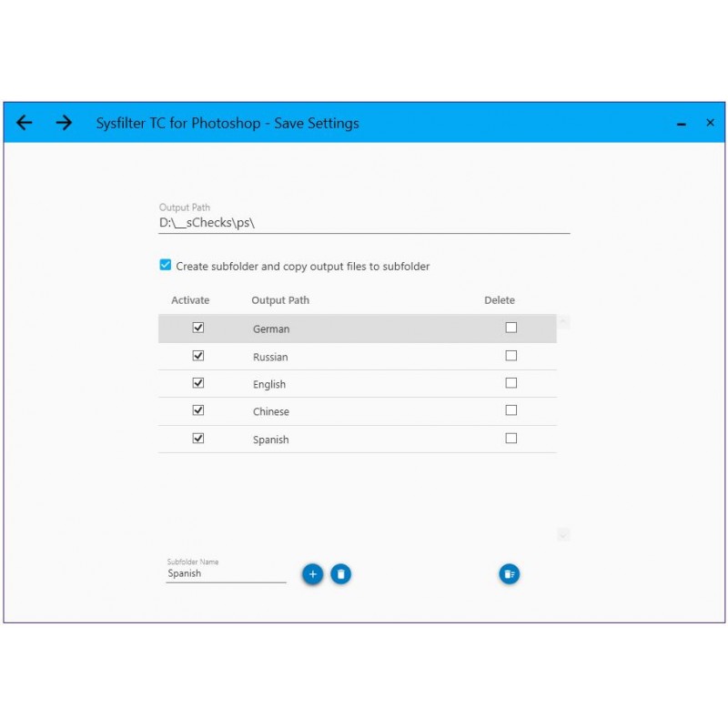Select the Chinese row in the list
Screen dimensions: 728x728
pyautogui.click(x=358, y=411)
